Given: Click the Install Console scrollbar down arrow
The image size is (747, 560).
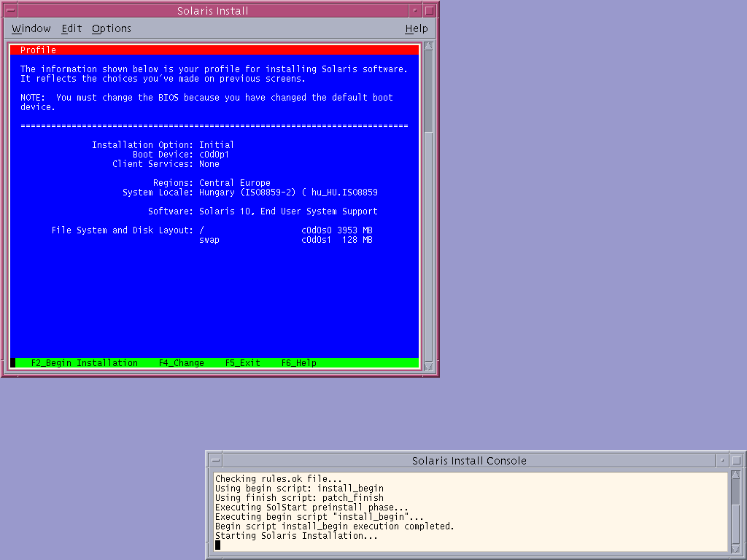Looking at the screenshot, I should (735, 549).
